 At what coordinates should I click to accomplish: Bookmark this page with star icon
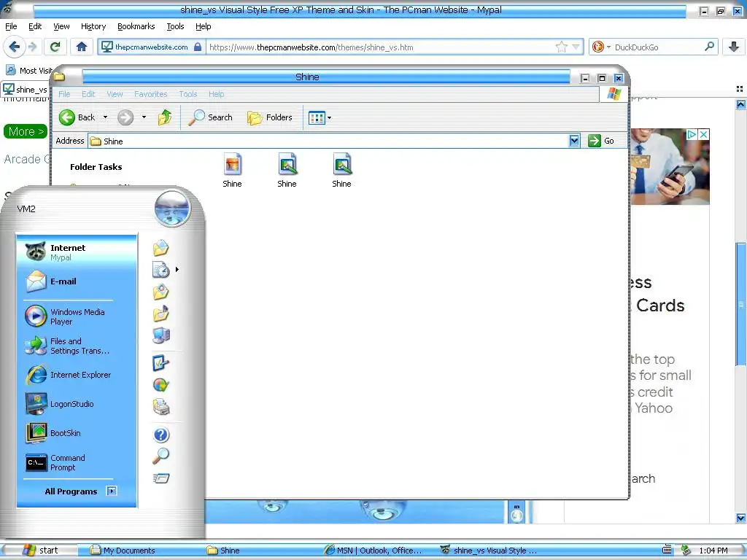[x=562, y=47]
